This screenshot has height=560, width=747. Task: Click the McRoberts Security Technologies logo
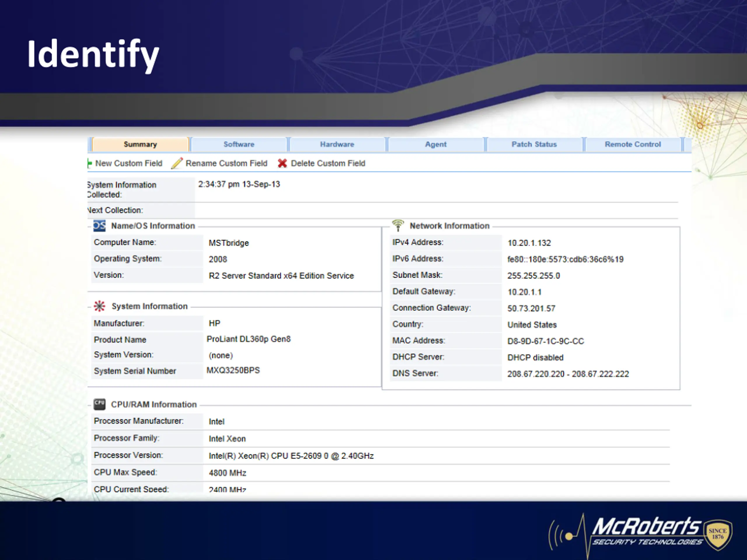pyautogui.click(x=640, y=535)
